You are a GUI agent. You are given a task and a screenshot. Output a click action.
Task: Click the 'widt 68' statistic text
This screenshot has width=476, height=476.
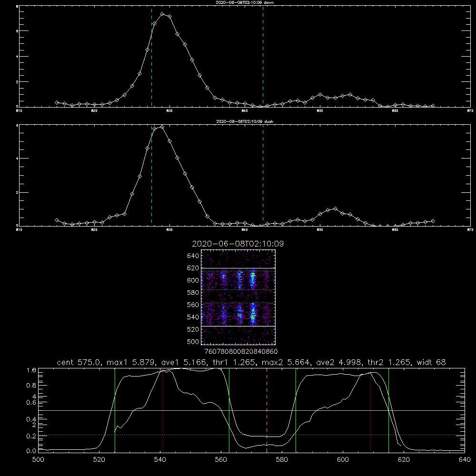point(431,362)
